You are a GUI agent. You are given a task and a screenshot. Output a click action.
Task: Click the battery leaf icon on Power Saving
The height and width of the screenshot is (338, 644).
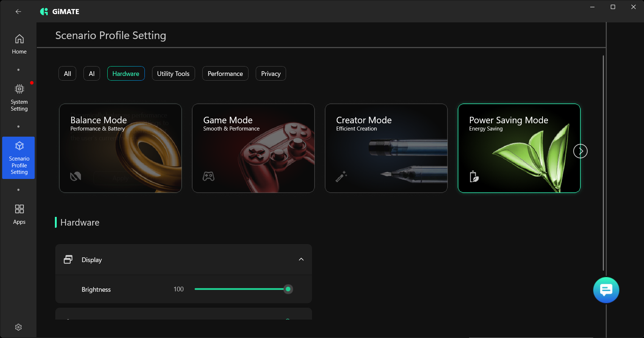pyautogui.click(x=474, y=176)
